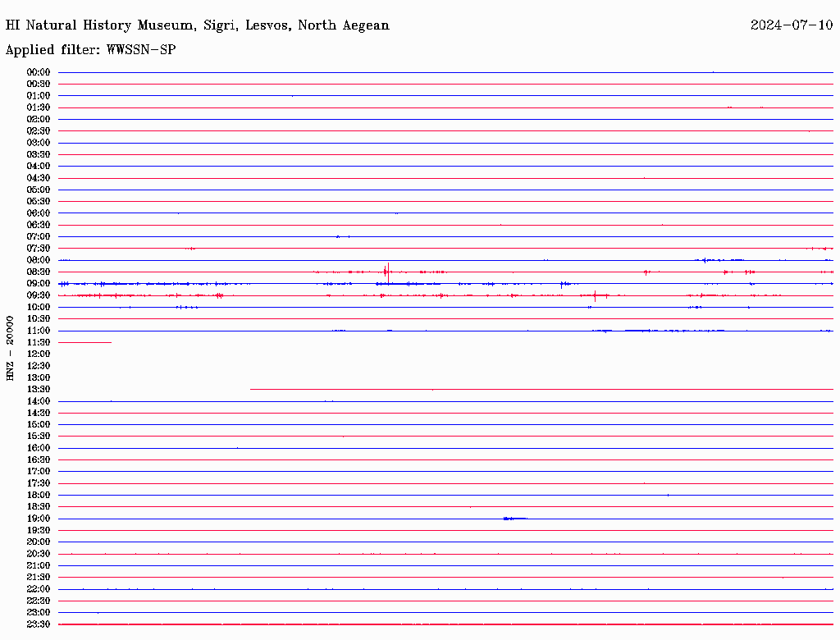
Task: Click the 11:00 time label
Action: pyautogui.click(x=39, y=331)
